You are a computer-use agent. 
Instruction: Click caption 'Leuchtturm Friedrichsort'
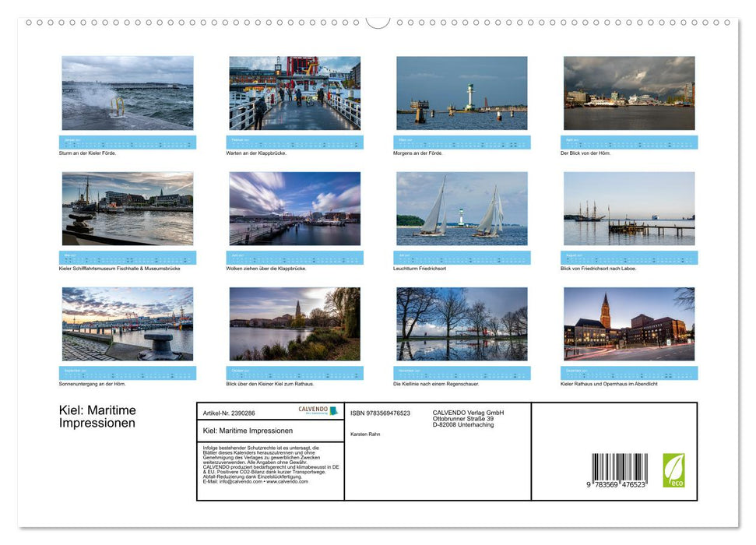420,269
